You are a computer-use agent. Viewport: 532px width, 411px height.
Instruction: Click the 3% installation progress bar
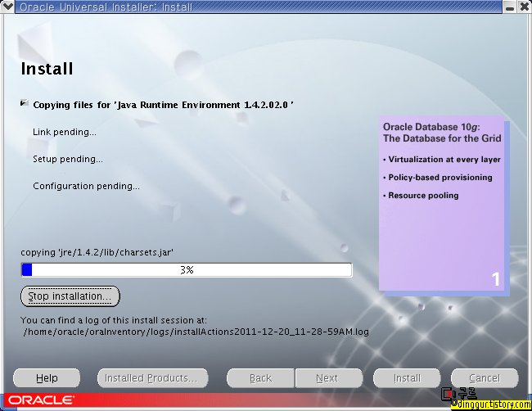coord(187,270)
